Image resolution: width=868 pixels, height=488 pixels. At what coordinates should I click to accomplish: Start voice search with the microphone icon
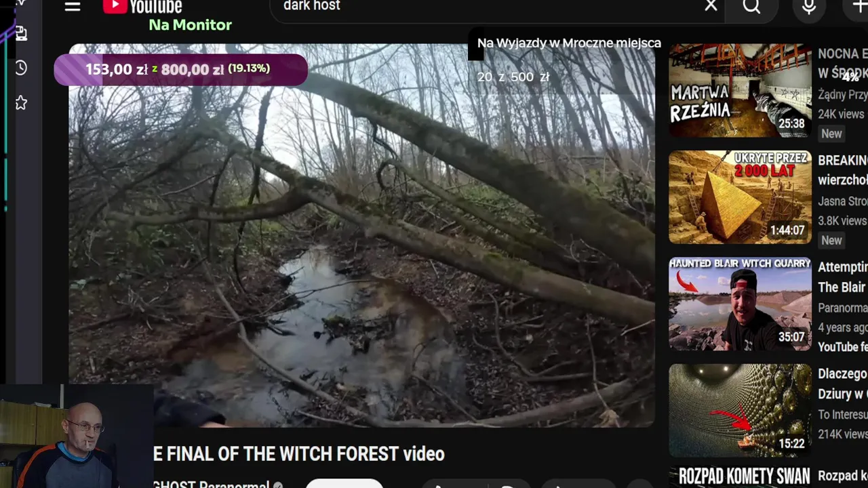point(809,7)
